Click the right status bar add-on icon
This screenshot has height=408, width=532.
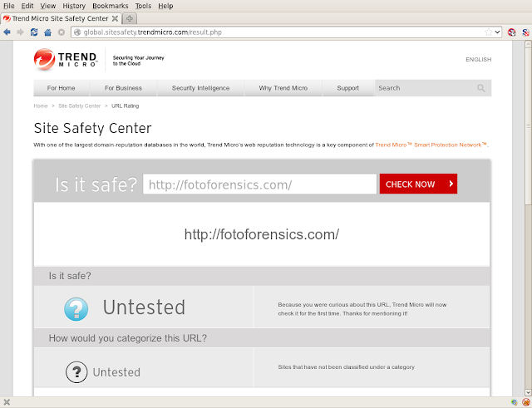tap(525, 402)
